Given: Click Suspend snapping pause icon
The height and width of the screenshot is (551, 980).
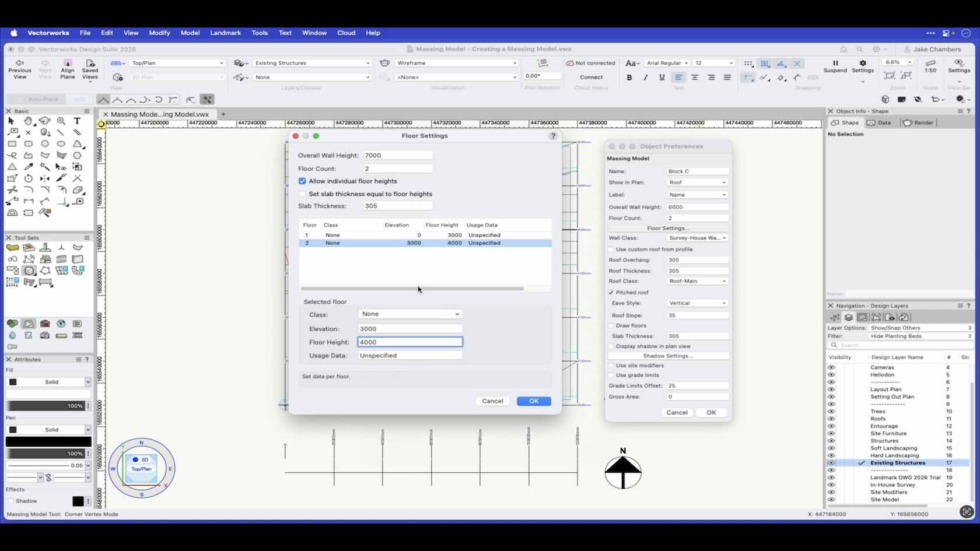Looking at the screenshot, I should tap(835, 63).
